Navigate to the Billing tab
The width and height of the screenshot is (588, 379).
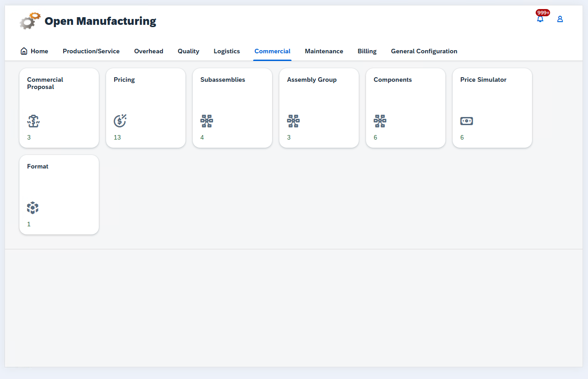point(367,51)
